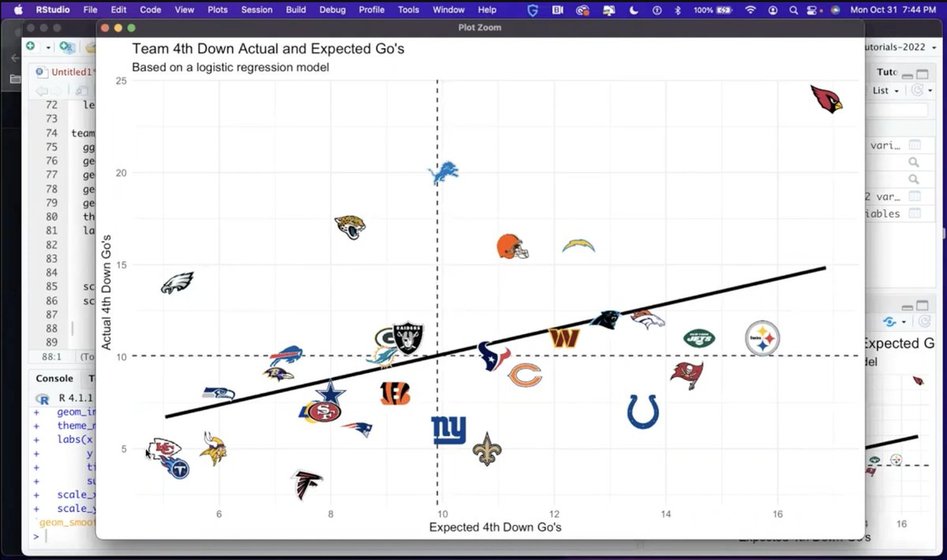Screen dimensions: 947x560
Task: Click the first magnifier icon in Environment list
Action: coord(914,162)
